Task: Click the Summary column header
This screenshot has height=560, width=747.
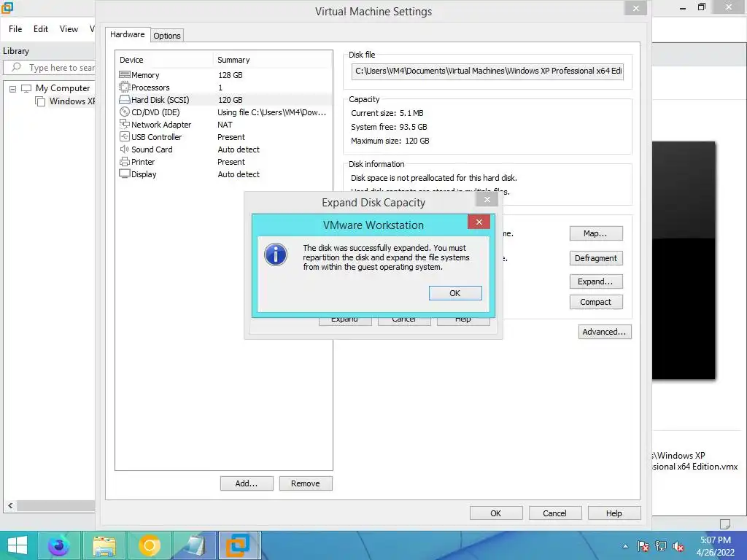Action: tap(273, 60)
